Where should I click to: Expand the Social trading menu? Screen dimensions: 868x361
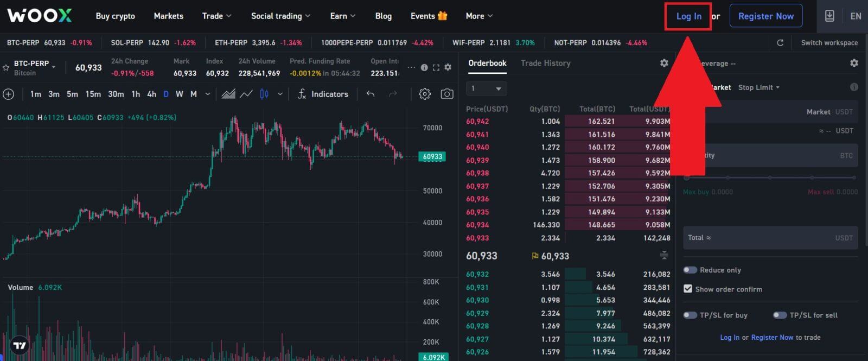click(x=280, y=16)
